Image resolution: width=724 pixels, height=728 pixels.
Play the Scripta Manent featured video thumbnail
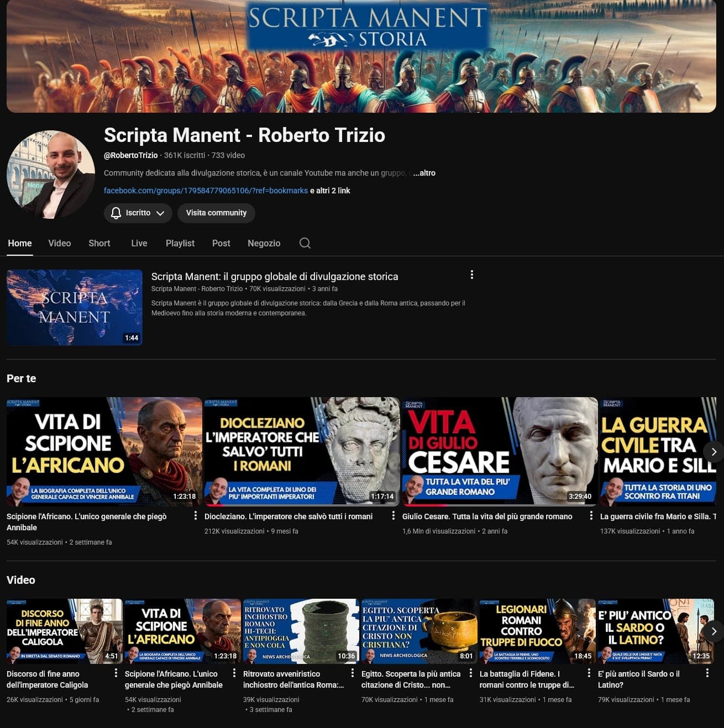point(74,307)
